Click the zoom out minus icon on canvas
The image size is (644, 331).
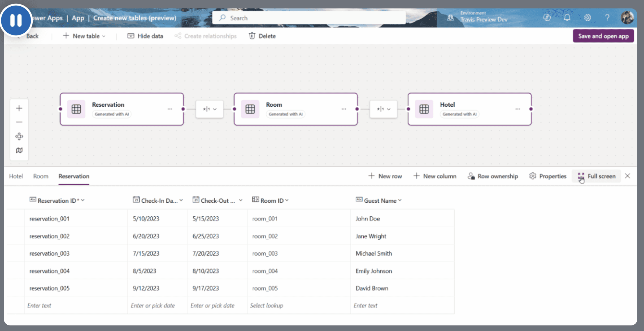(x=19, y=122)
